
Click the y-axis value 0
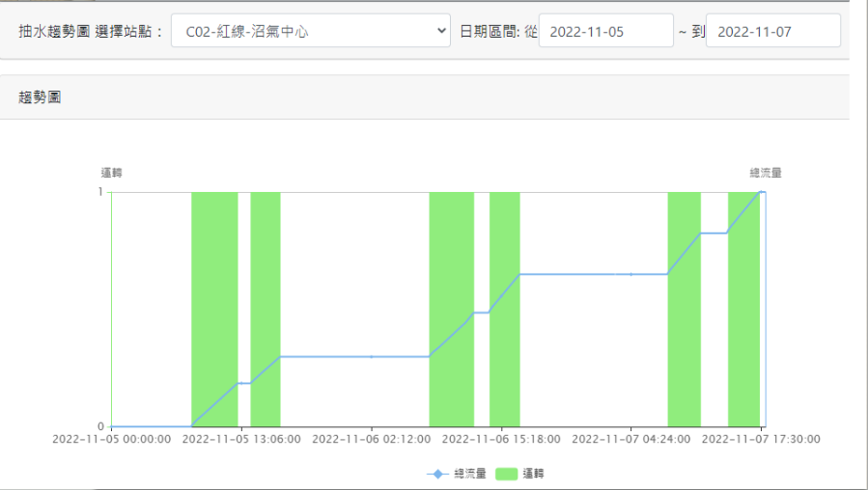(100, 426)
